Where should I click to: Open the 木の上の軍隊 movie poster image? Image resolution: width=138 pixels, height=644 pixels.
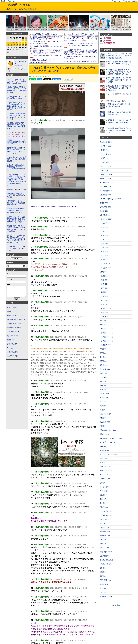(58, 452)
